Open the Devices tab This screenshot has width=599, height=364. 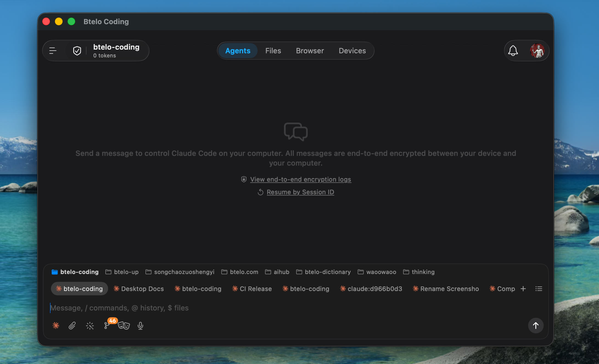(x=352, y=51)
